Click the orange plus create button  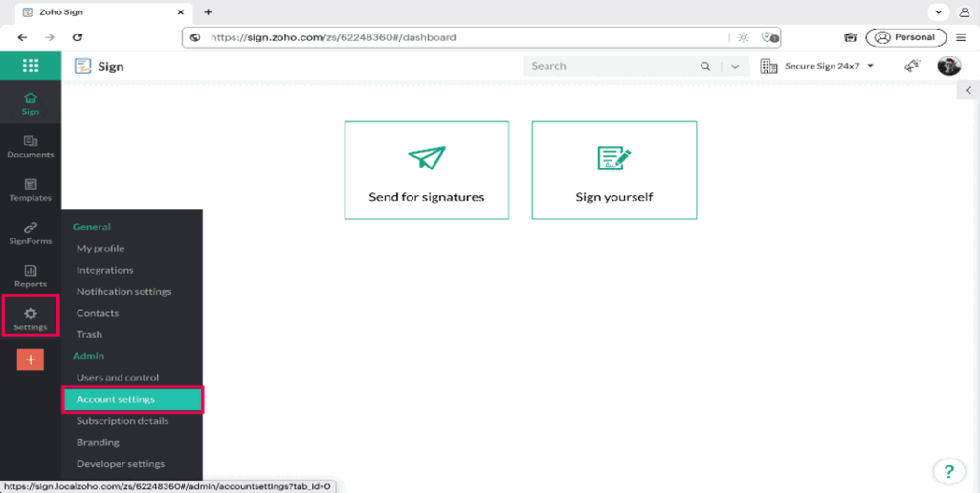31,360
